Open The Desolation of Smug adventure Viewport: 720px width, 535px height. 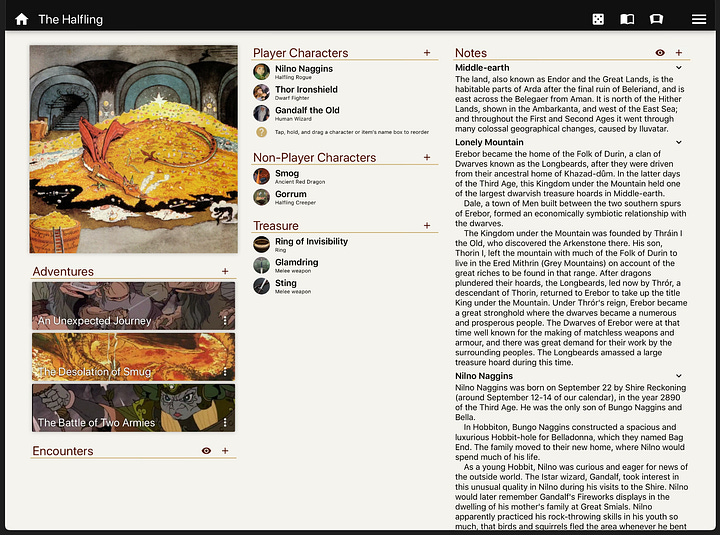point(134,357)
